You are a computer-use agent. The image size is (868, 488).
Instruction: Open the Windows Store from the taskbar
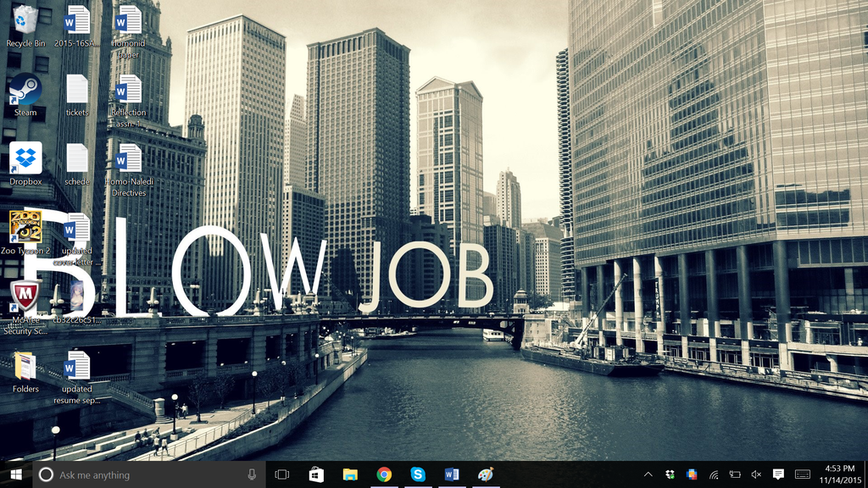(x=315, y=474)
